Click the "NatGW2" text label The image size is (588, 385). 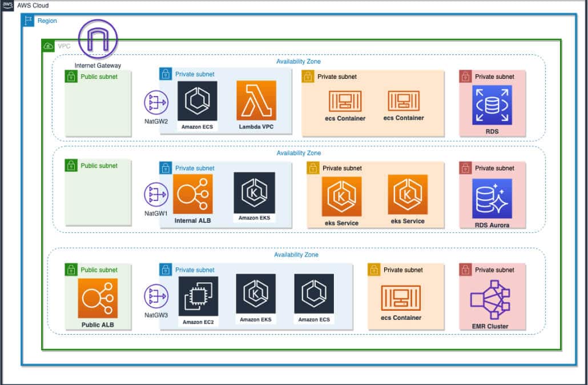click(x=156, y=122)
